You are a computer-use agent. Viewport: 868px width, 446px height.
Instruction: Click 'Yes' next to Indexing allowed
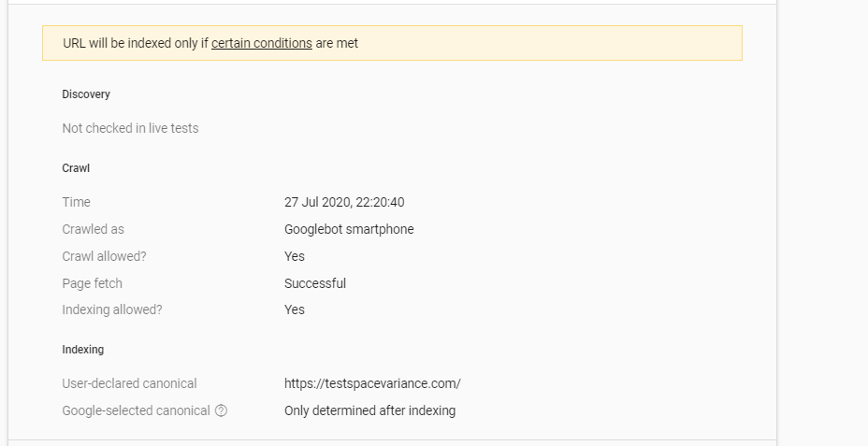click(x=295, y=309)
